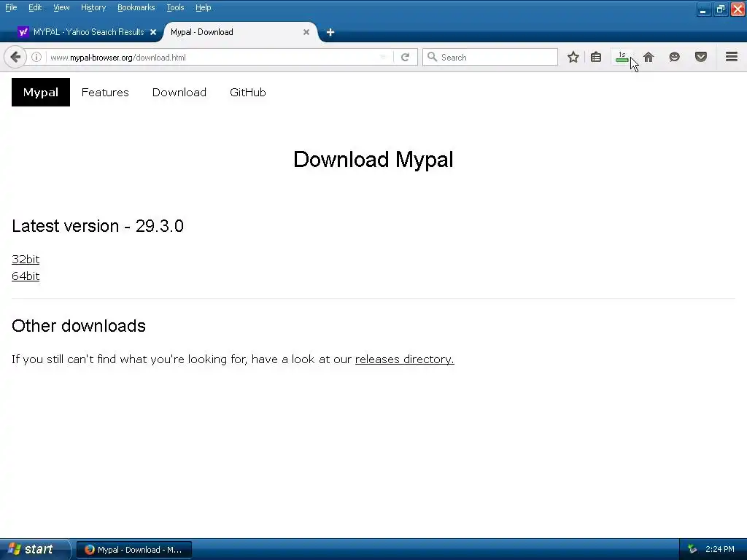Image resolution: width=747 pixels, height=560 pixels.
Task: Reload the page with the refresh icon
Action: coord(406,57)
